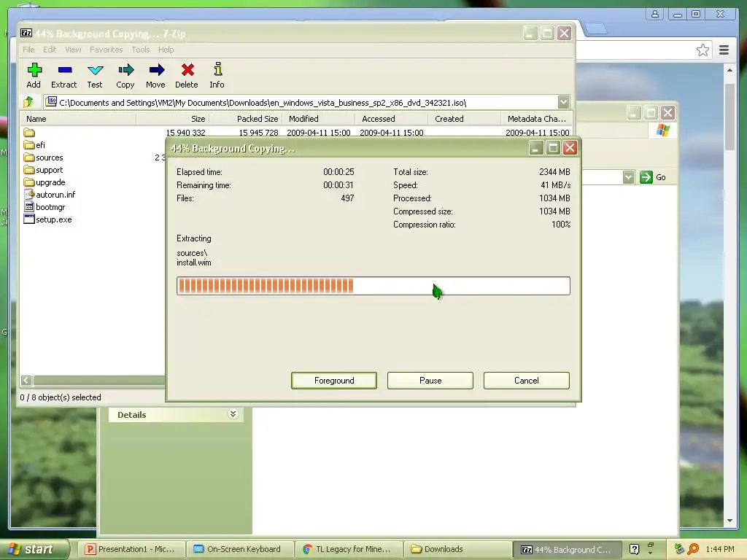747x560 pixels.
Task: Sort by Created column header
Action: click(x=465, y=119)
